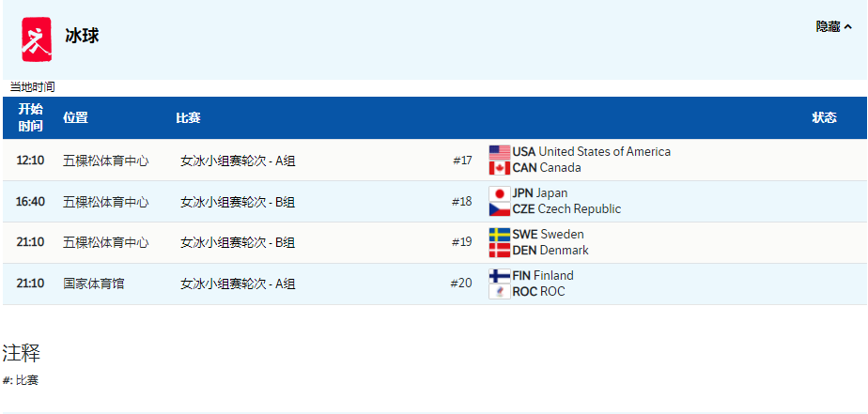This screenshot has width=868, height=414.
Task: Click the Czech Republic flag icon
Action: (x=499, y=209)
